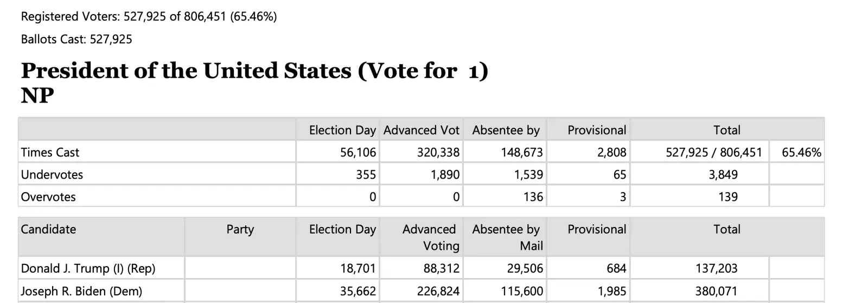Click the Absentee by Mail column header

(507, 237)
